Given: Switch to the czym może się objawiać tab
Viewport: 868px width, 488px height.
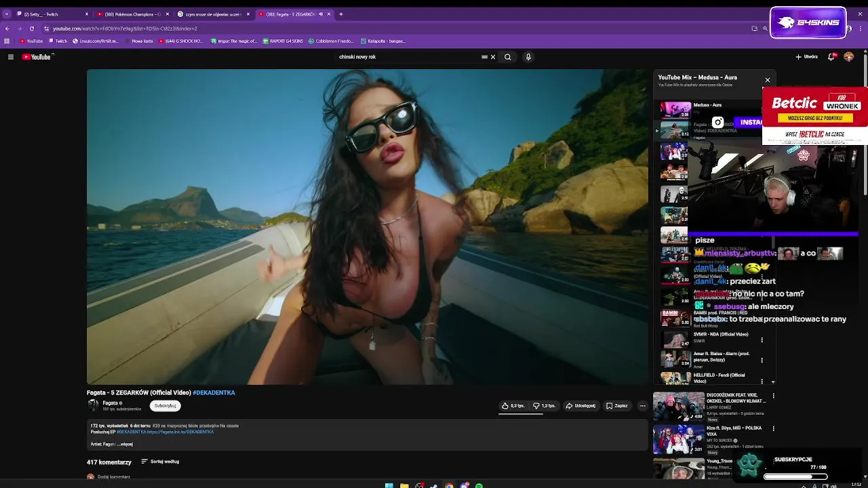Looking at the screenshot, I should [214, 14].
